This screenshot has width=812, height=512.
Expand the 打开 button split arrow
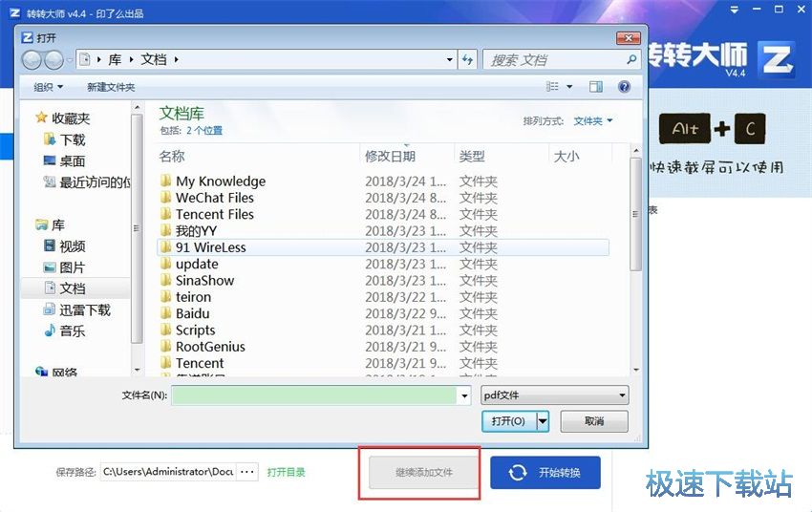(543, 421)
